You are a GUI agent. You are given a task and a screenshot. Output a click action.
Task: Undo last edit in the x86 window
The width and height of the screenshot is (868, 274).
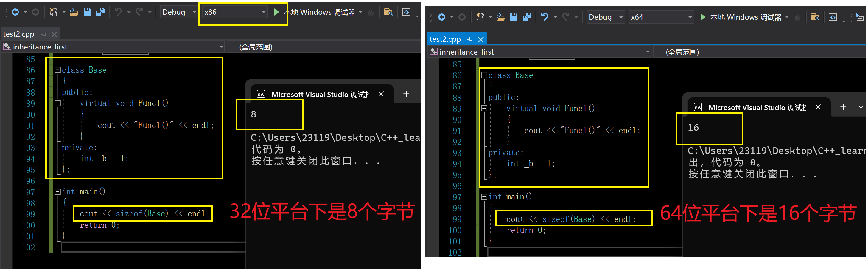click(118, 12)
